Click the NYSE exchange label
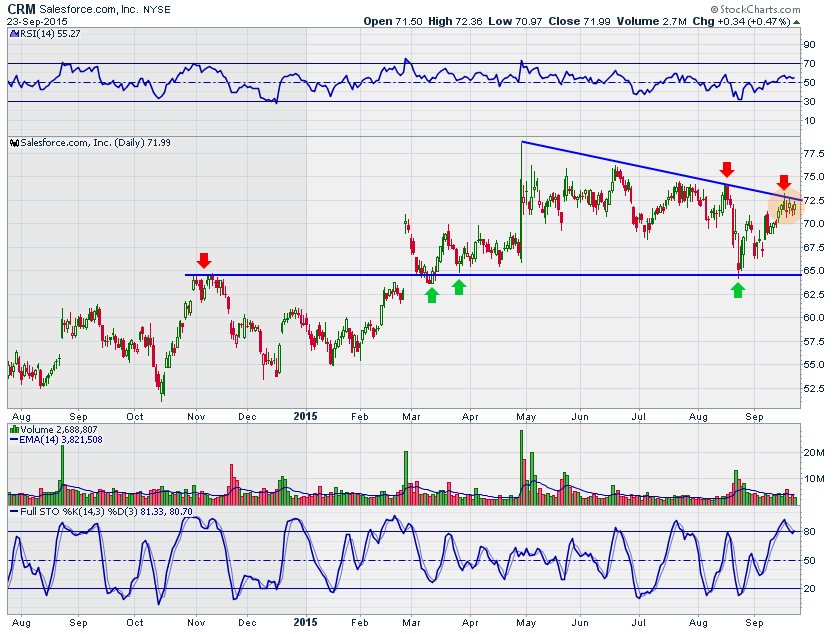Viewport: 837px width, 634px height. pos(156,10)
